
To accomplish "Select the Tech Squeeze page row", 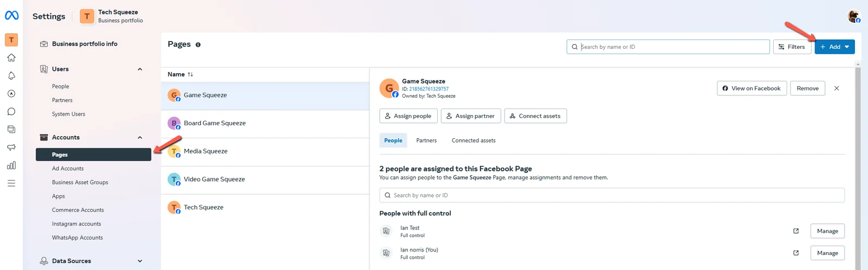I will click(x=265, y=208).
